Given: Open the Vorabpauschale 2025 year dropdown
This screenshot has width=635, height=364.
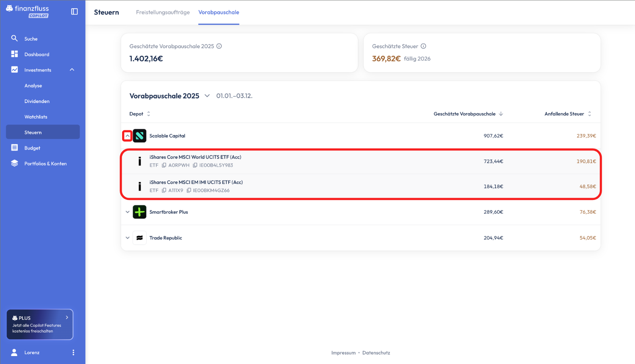Looking at the screenshot, I should point(207,96).
